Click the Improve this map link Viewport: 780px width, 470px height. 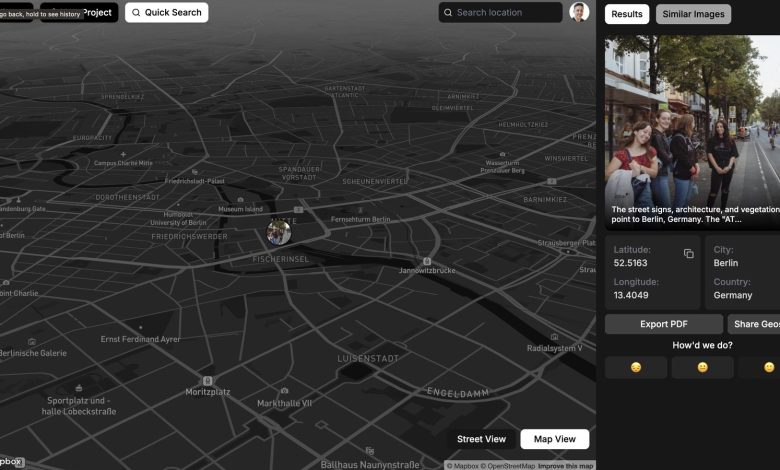tap(566, 466)
